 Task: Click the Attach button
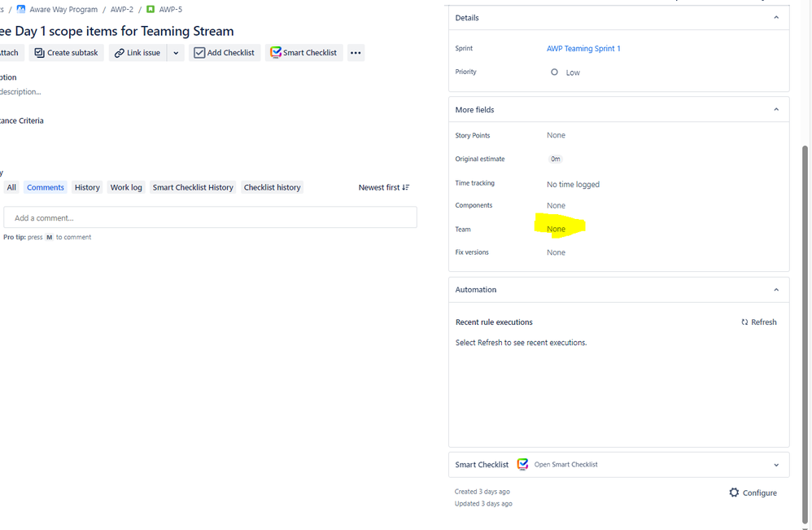(x=11, y=53)
